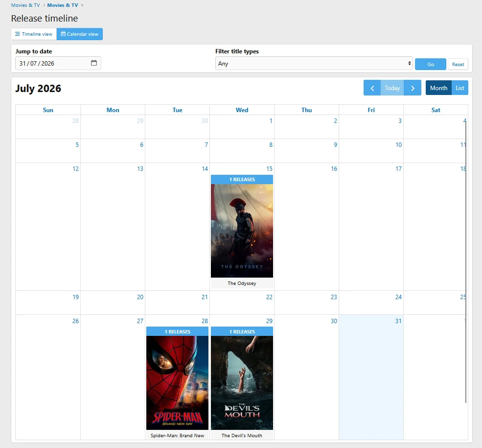Click Spider-Man: Brand New title text
This screenshot has width=482, height=448.
coord(177,435)
